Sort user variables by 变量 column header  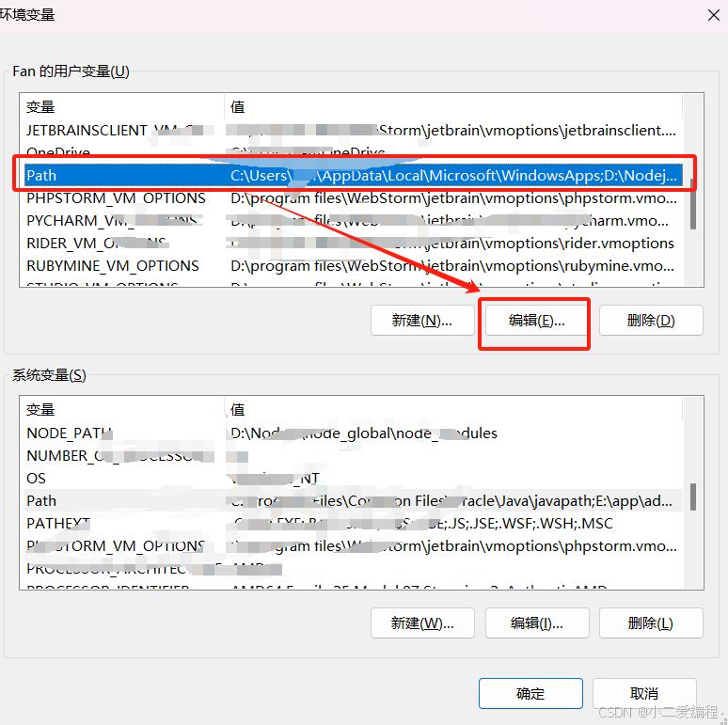click(122, 107)
